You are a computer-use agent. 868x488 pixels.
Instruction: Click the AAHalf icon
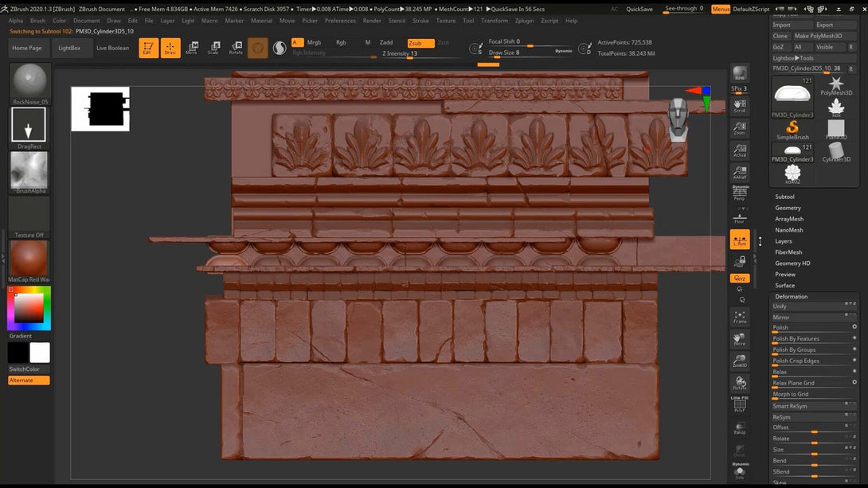click(740, 173)
